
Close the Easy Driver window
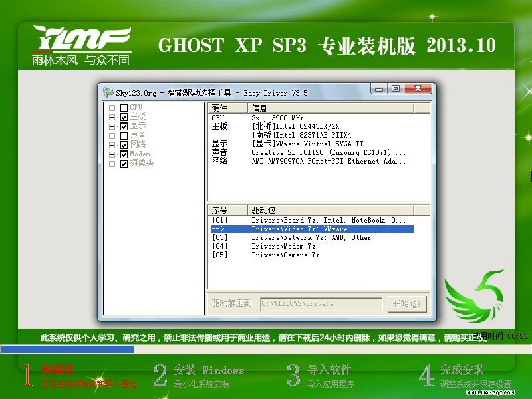tap(418, 89)
